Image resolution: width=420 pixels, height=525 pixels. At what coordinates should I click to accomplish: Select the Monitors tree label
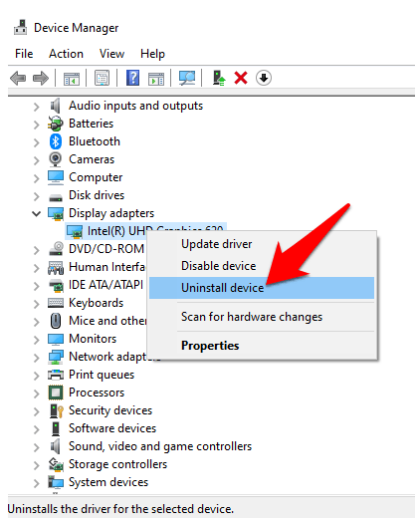93,339
